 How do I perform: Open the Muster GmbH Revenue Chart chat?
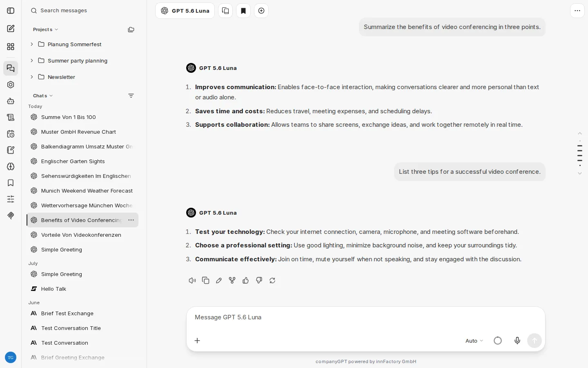click(82, 132)
